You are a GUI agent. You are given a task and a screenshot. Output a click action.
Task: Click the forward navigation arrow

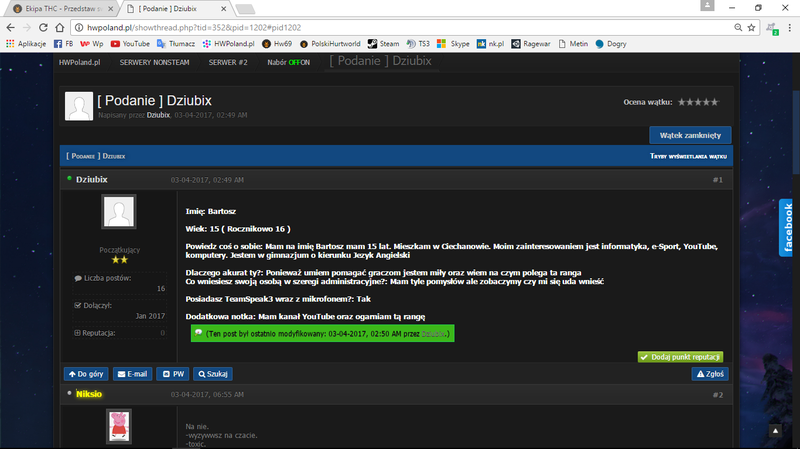click(x=27, y=28)
